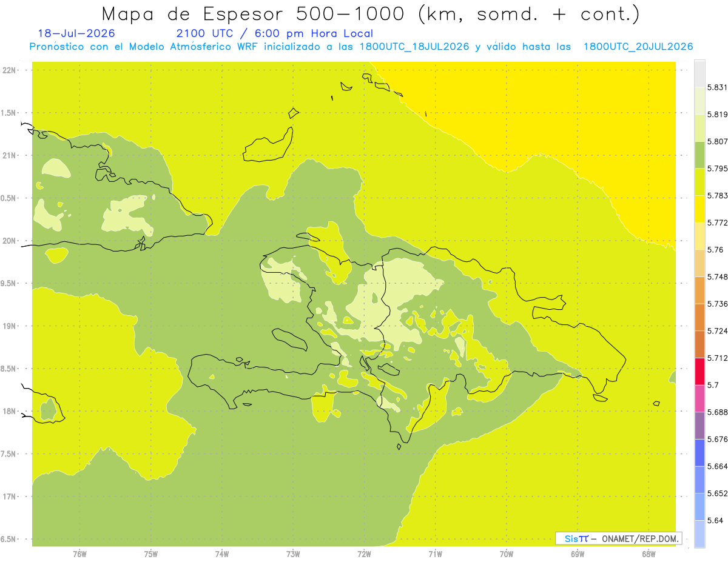Image resolution: width=728 pixels, height=562 pixels.
Task: Click the latitude label 6.5N
Action: coord(8,540)
